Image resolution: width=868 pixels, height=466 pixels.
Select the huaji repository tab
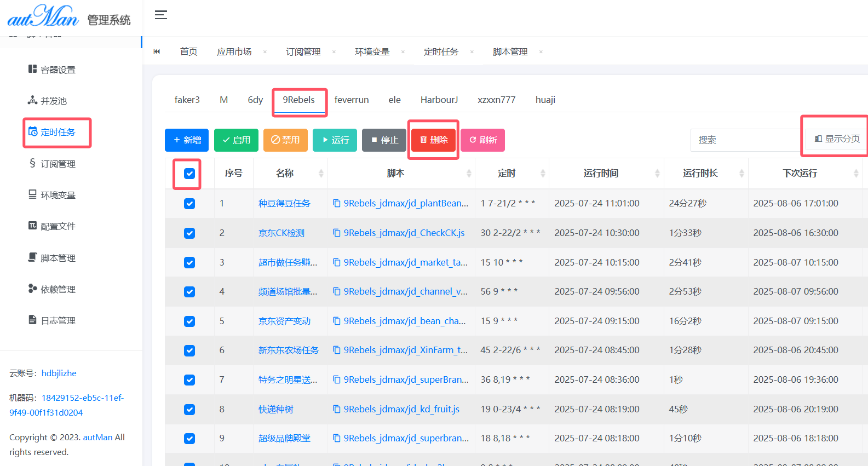click(x=545, y=100)
